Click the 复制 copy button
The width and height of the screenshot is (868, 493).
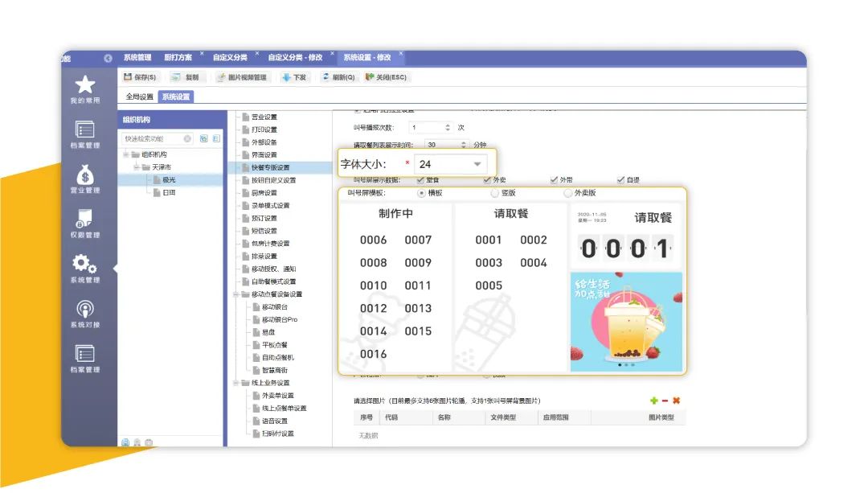[x=185, y=77]
